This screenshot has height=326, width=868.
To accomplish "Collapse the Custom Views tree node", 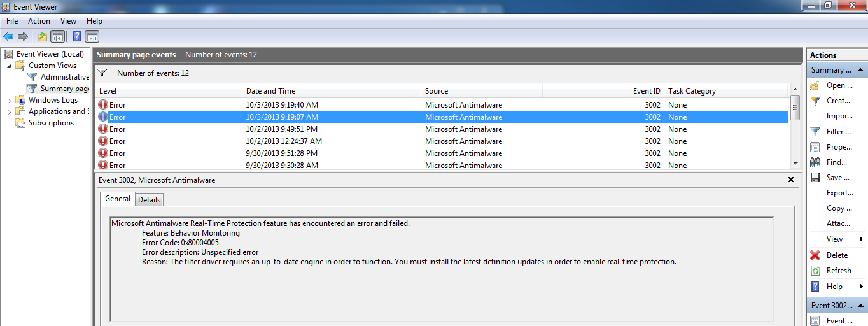I will click(10, 66).
